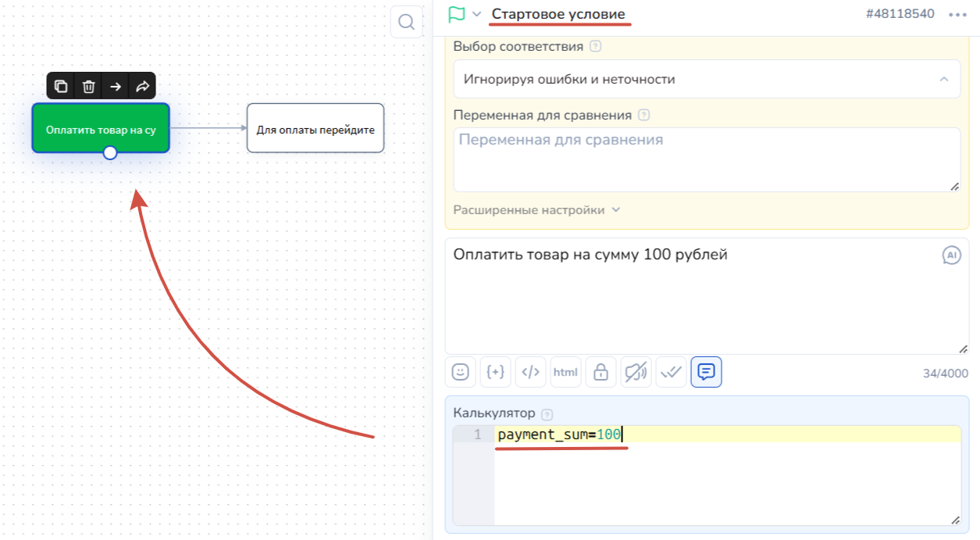Toggle the double checkmark button
980x540 pixels.
[671, 373]
